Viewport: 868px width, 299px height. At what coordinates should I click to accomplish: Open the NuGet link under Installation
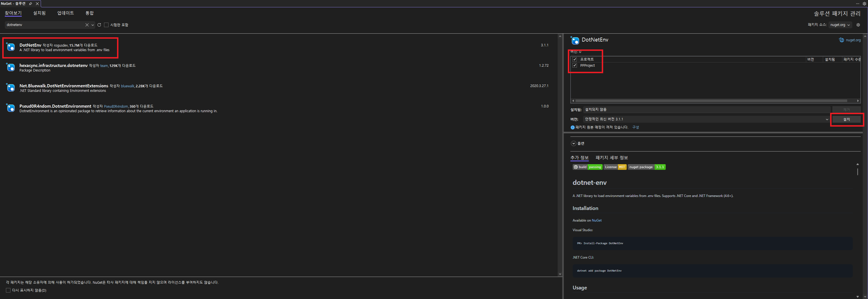point(596,220)
